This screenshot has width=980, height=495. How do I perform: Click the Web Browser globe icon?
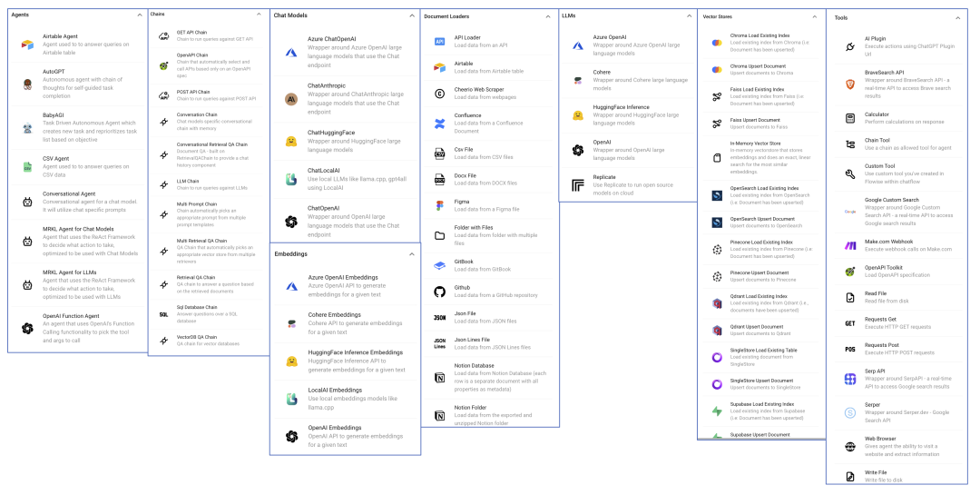(x=850, y=447)
